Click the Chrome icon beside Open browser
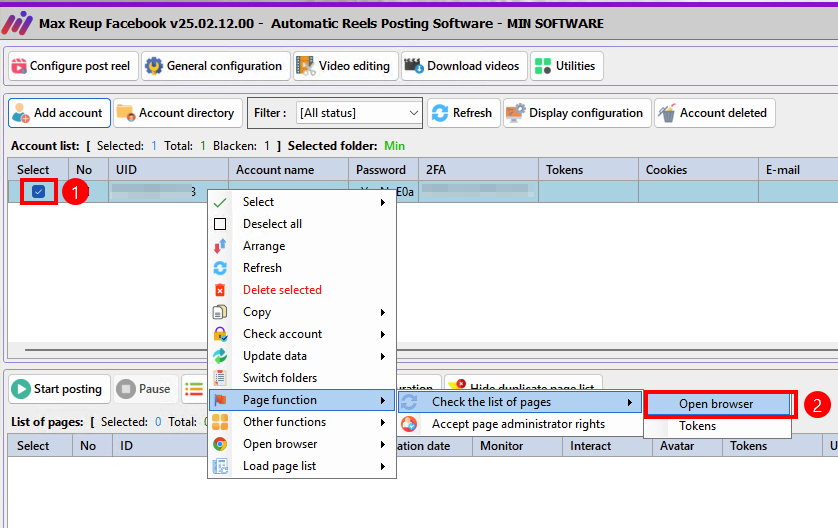This screenshot has height=528, width=838. 220,444
